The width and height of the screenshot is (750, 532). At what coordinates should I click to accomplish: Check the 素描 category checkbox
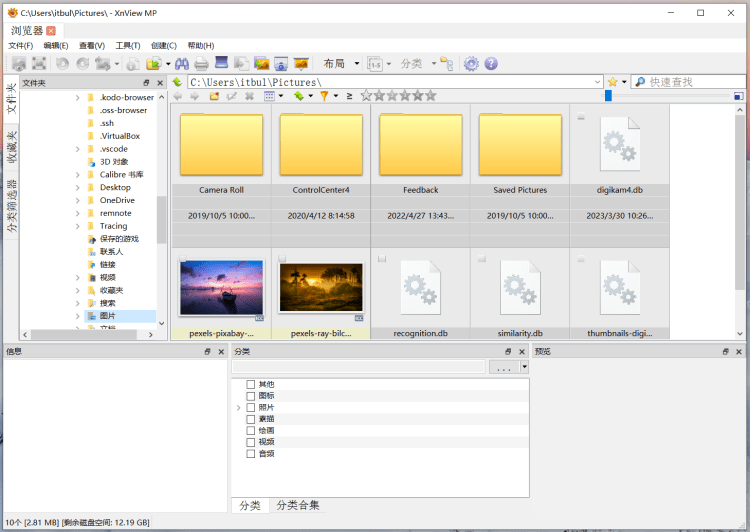250,419
